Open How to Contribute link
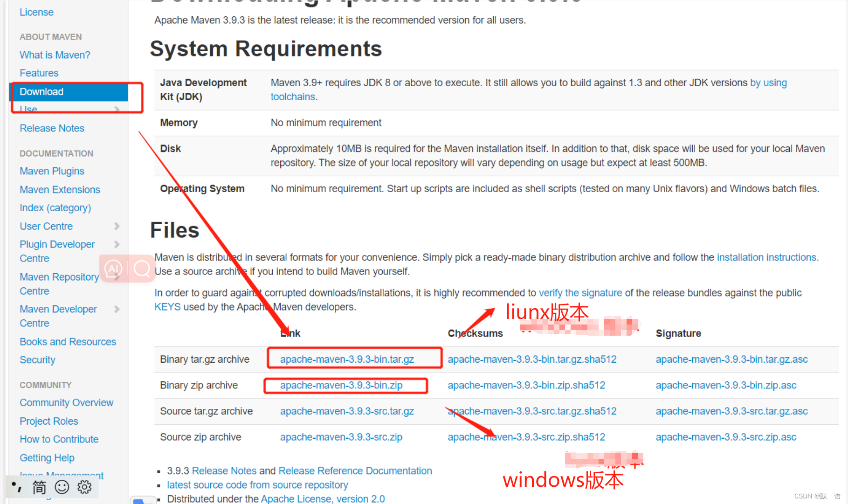Viewport: 848px width, 504px height. tap(59, 439)
